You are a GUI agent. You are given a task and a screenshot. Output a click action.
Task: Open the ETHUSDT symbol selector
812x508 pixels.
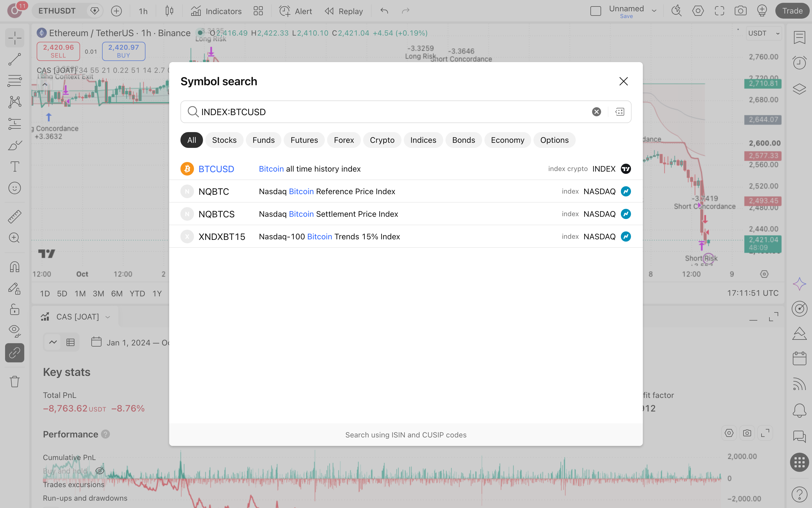pos(57,11)
